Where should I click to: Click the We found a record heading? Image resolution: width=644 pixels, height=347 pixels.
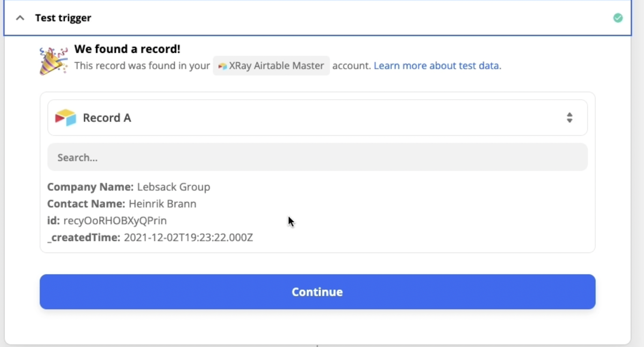point(127,49)
